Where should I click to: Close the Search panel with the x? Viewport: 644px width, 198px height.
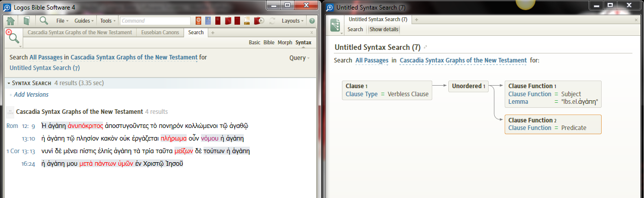(x=311, y=32)
